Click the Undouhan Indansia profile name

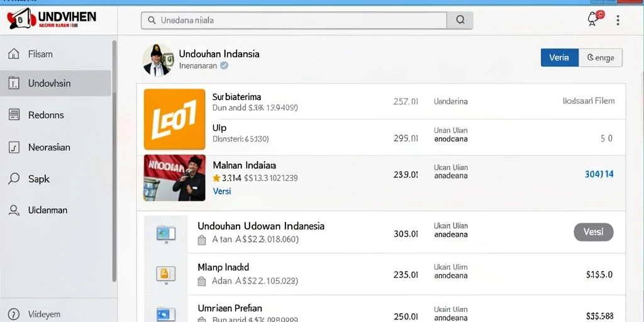219,54
